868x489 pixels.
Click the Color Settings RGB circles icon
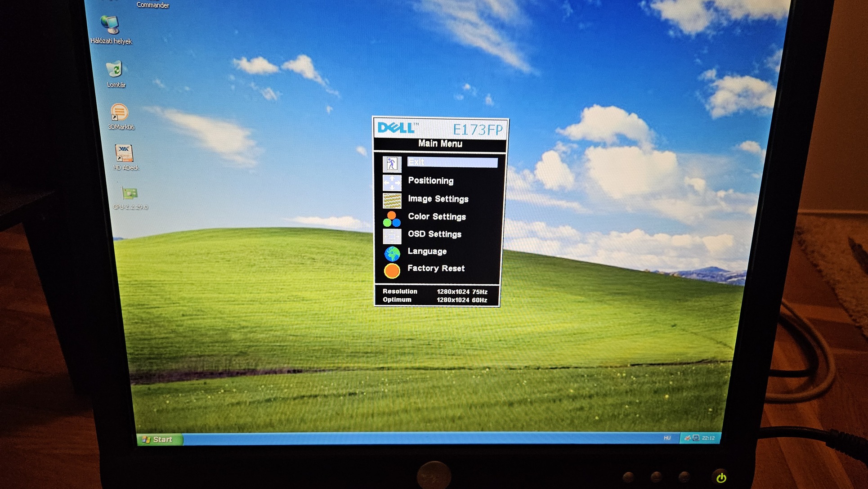click(392, 219)
